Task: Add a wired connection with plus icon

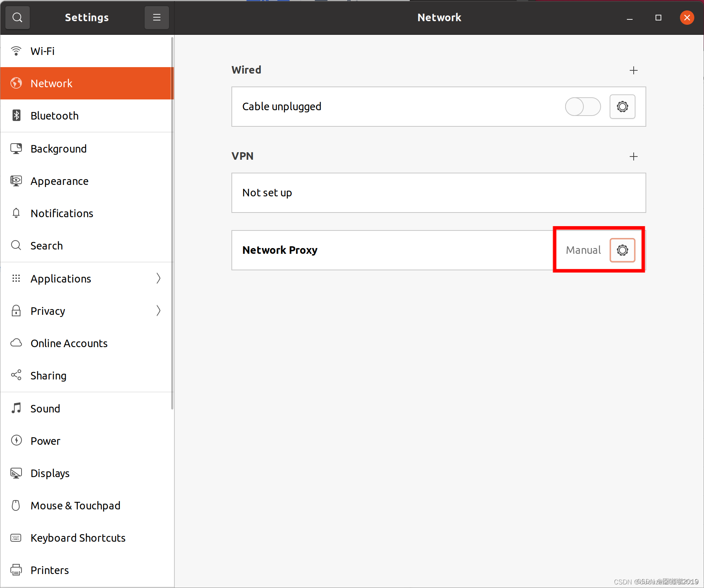Action: (633, 70)
